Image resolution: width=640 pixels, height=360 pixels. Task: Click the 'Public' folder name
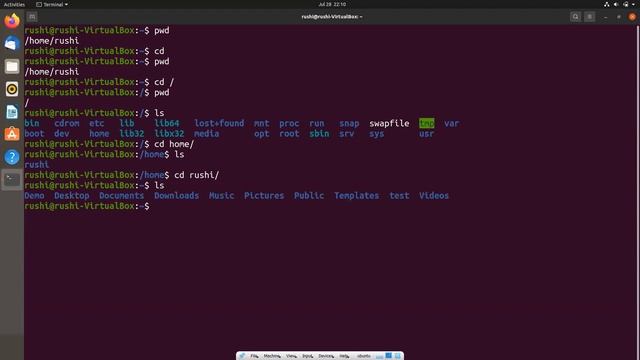tap(309, 196)
